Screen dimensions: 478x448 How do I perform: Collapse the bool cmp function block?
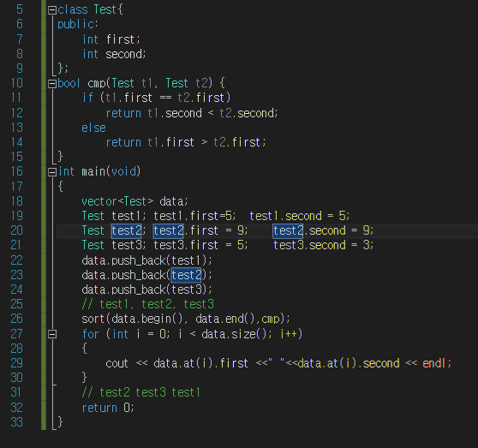point(52,84)
